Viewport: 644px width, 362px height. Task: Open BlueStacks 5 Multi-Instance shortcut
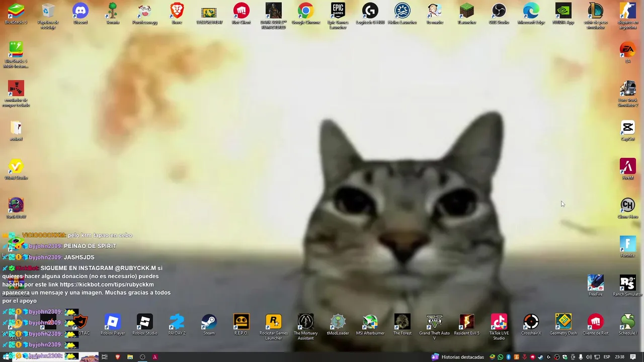pos(16,55)
